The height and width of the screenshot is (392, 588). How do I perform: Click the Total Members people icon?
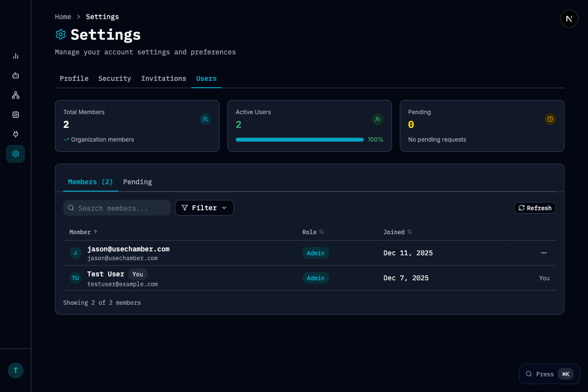click(205, 119)
